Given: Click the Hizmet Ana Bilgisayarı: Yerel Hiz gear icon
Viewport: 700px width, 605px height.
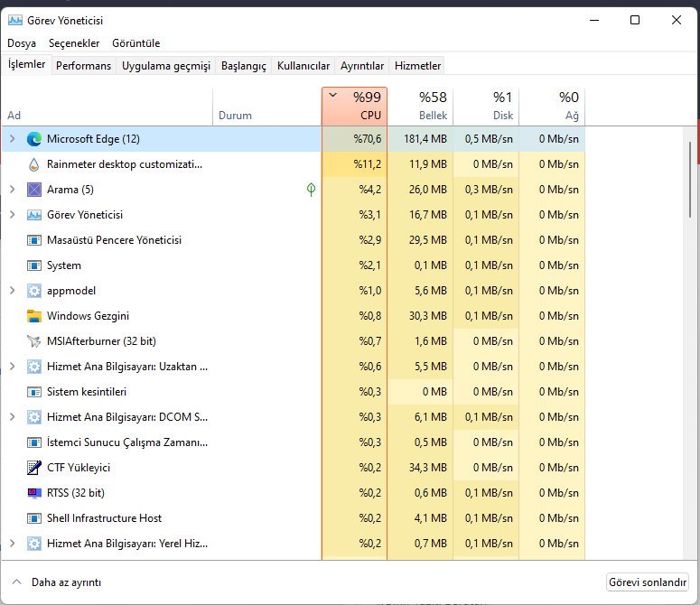Looking at the screenshot, I should tap(34, 544).
